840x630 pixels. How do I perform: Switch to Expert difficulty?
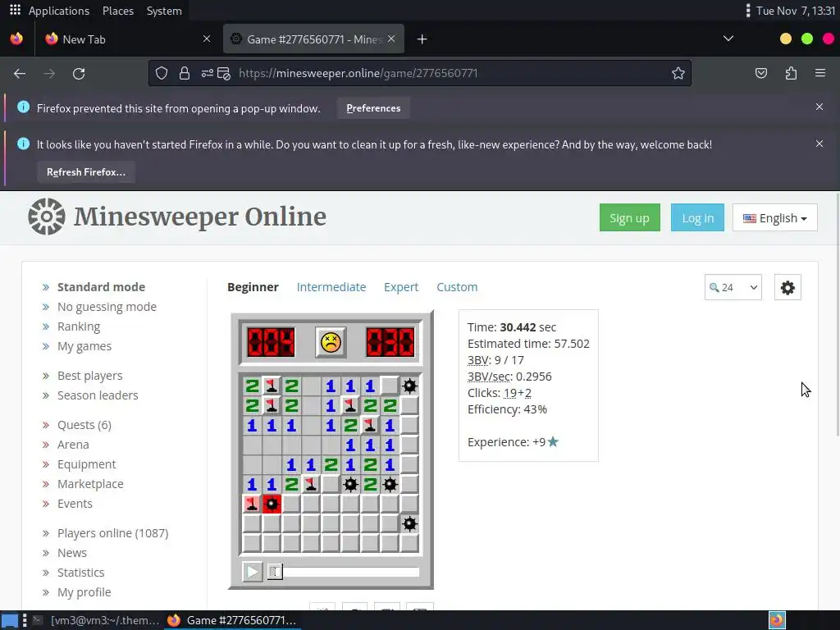pyautogui.click(x=400, y=287)
